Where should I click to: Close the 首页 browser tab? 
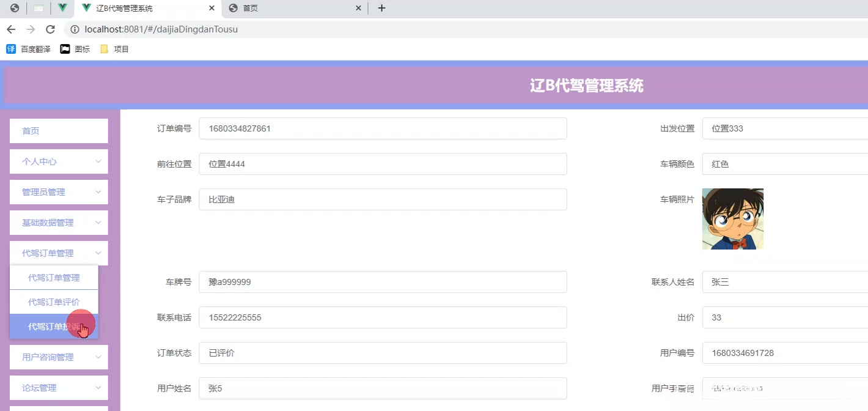coord(359,8)
